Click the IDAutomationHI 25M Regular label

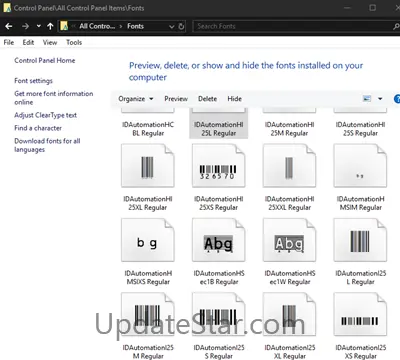tap(289, 129)
